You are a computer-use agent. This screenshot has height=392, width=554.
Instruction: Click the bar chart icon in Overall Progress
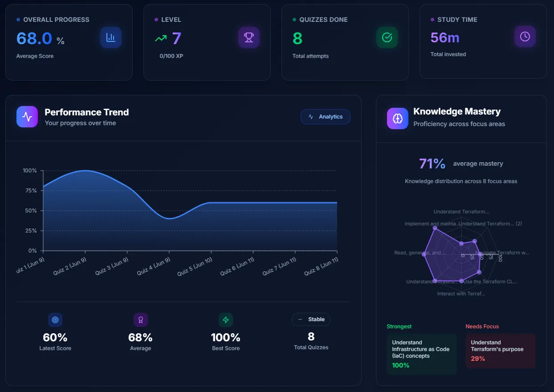point(110,37)
